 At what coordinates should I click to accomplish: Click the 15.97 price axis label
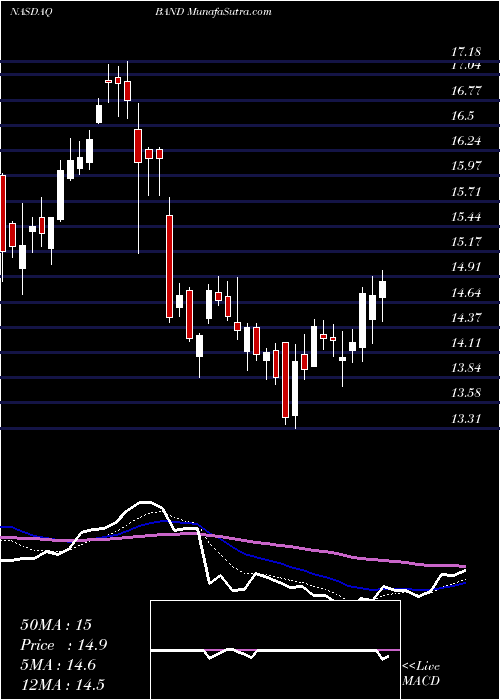pyautogui.click(x=466, y=166)
